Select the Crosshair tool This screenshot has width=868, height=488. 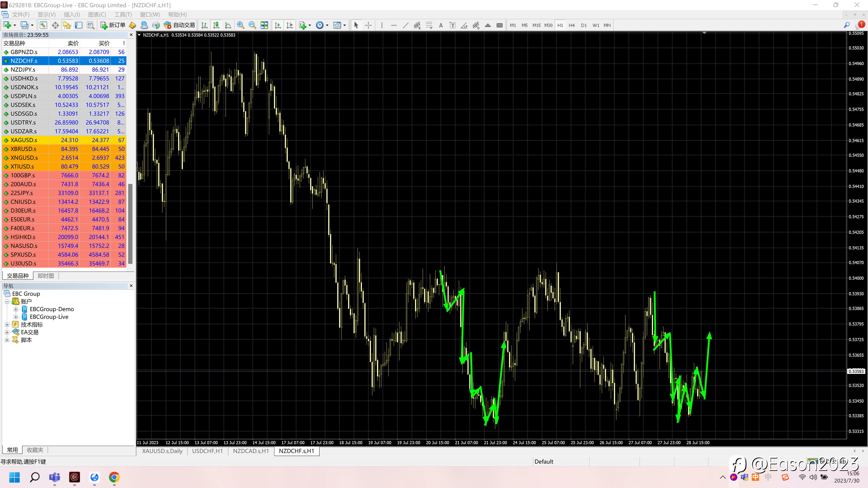(x=368, y=25)
